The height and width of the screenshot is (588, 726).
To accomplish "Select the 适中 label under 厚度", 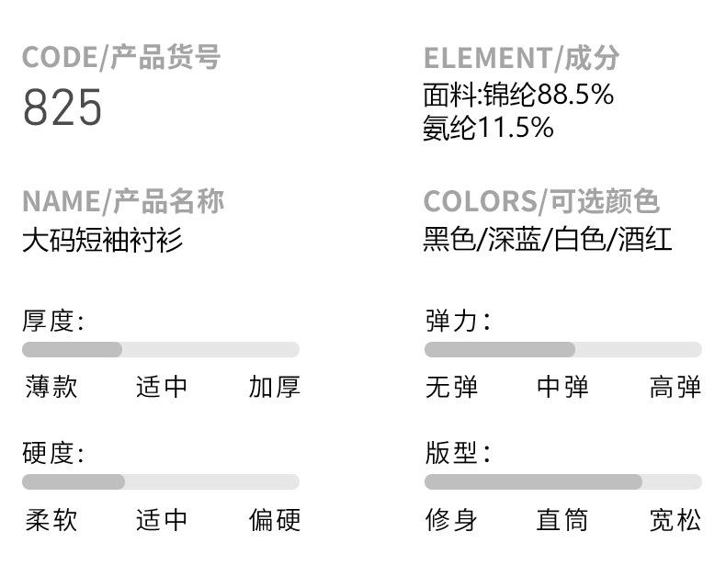I will [162, 387].
